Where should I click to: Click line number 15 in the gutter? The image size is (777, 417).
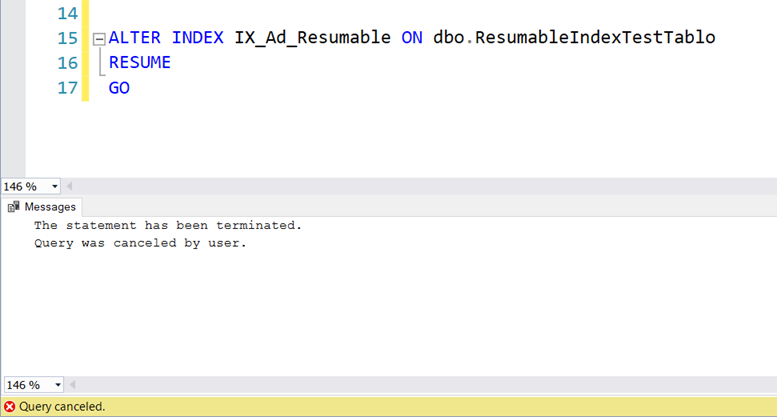point(67,38)
